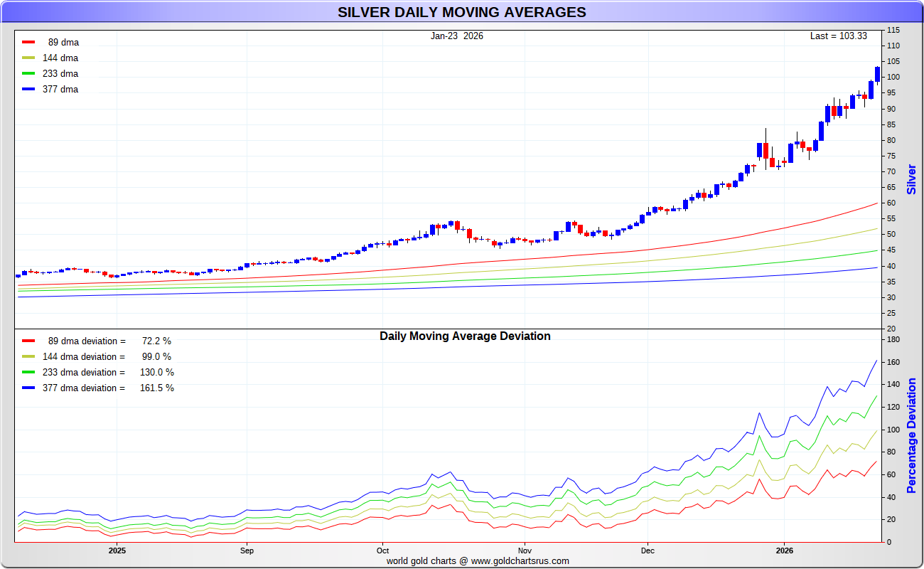Click the tall red candlestick near 75 in late December
This screenshot has height=569, width=924.
(765, 149)
